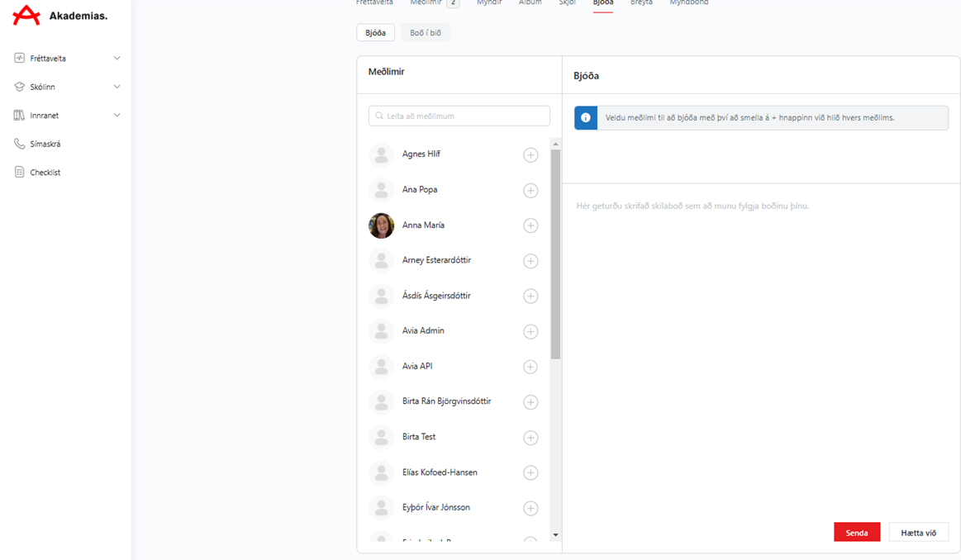Expand the Skólinn sidebar section
This screenshot has height=560, width=961.
click(x=117, y=87)
